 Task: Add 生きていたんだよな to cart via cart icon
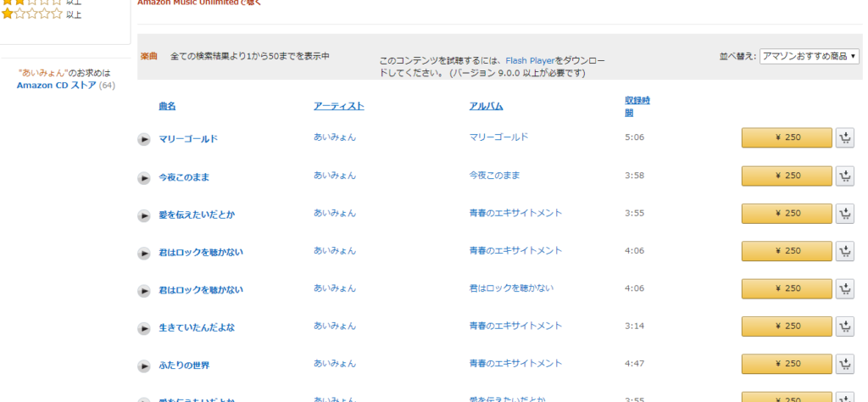point(845,327)
